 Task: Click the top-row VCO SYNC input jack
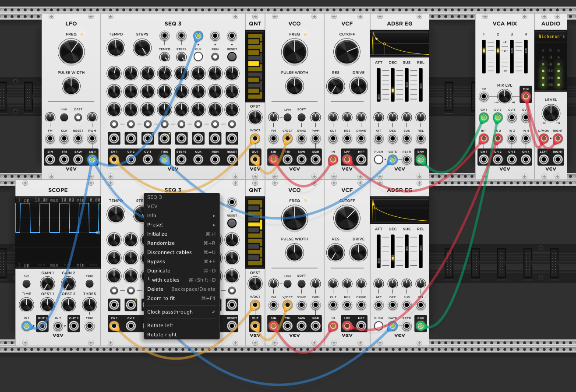[301, 139]
